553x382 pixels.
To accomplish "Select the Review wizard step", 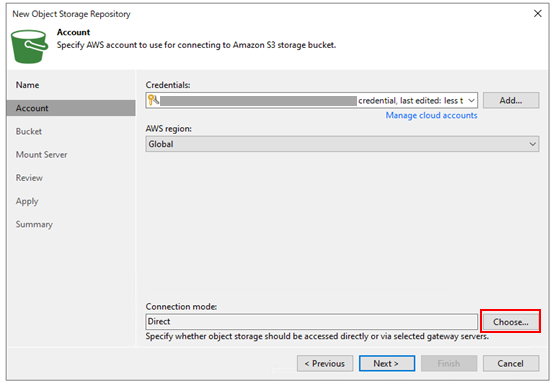I will [x=29, y=178].
